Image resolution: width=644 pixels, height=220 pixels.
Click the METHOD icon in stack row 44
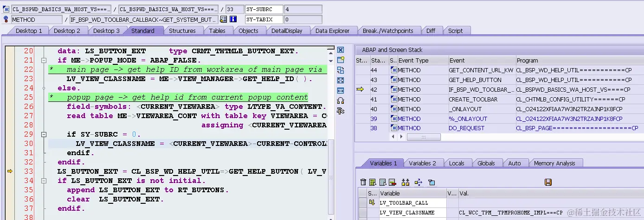(x=393, y=70)
